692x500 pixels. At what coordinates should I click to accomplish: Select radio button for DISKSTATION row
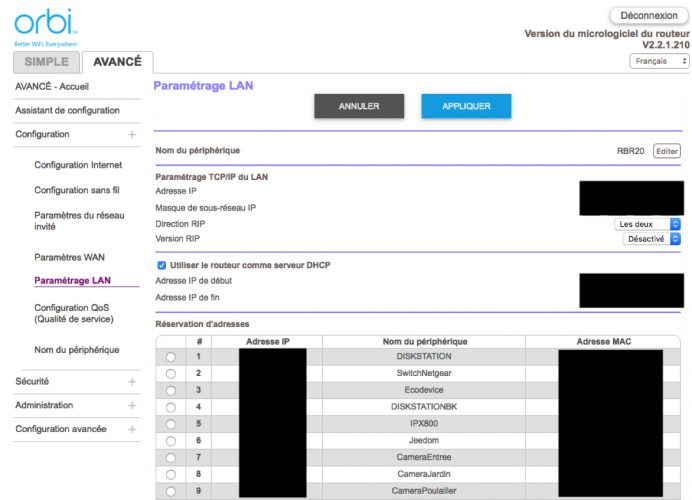point(171,357)
